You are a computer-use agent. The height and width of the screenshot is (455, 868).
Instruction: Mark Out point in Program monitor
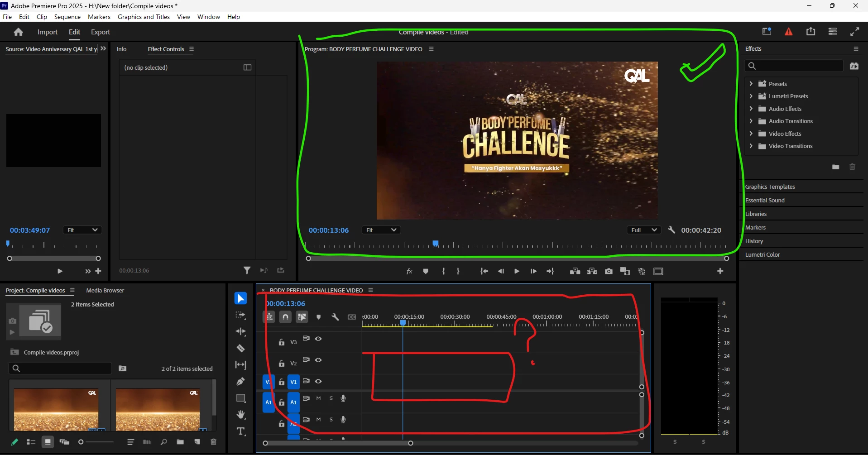coord(458,271)
